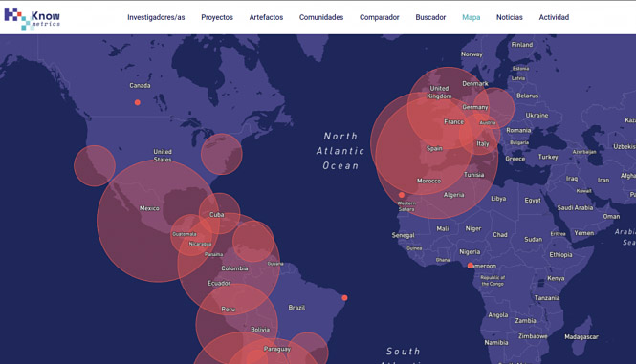
Task: Open the Buscador page
Action: point(430,17)
